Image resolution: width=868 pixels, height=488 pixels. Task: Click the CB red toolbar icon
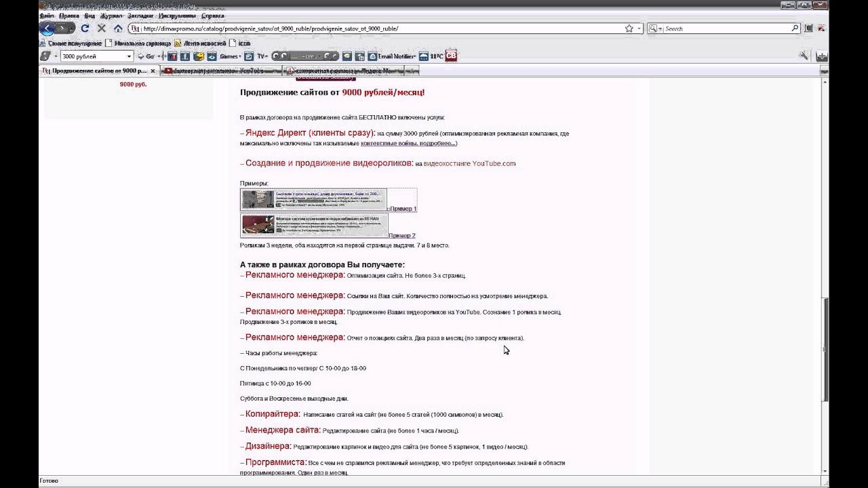pos(451,56)
